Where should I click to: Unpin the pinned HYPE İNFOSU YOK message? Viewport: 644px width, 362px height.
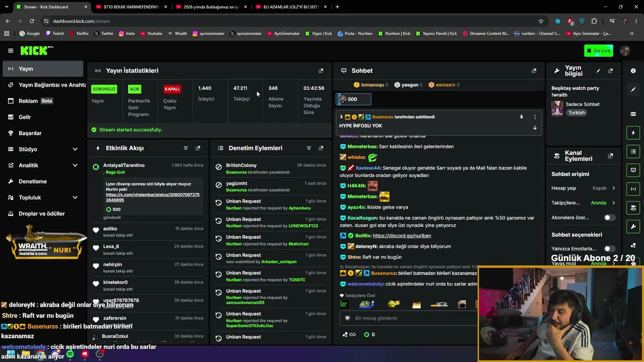coord(521,117)
